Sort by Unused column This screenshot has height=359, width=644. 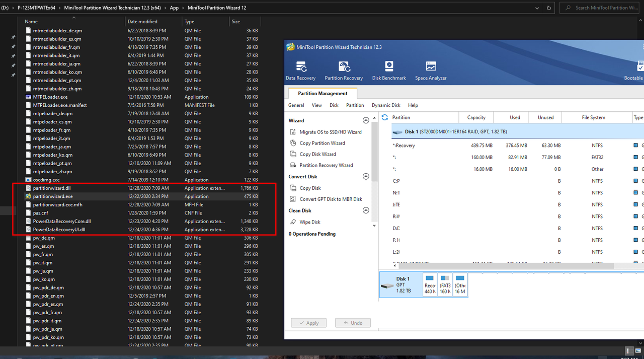[545, 117]
